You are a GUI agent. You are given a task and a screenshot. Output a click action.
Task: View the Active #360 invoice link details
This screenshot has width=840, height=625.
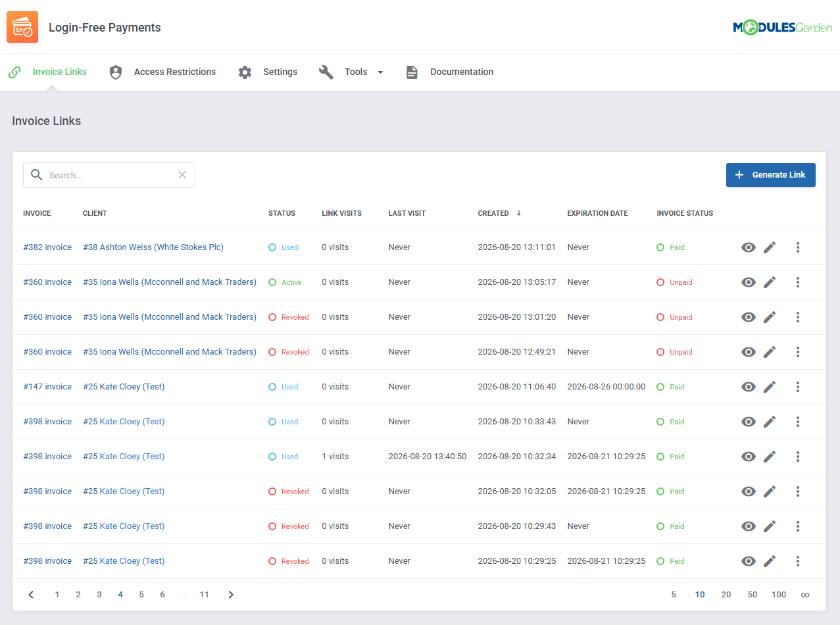749,282
